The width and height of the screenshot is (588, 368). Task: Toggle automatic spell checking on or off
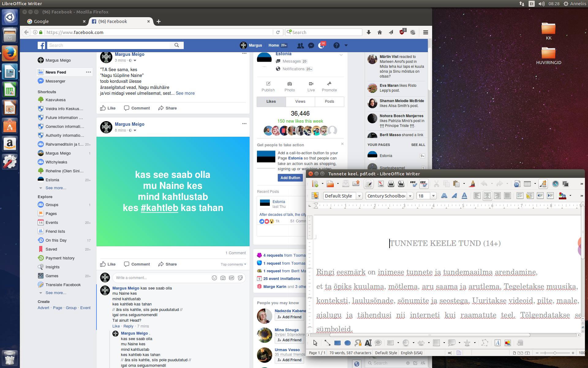click(424, 184)
